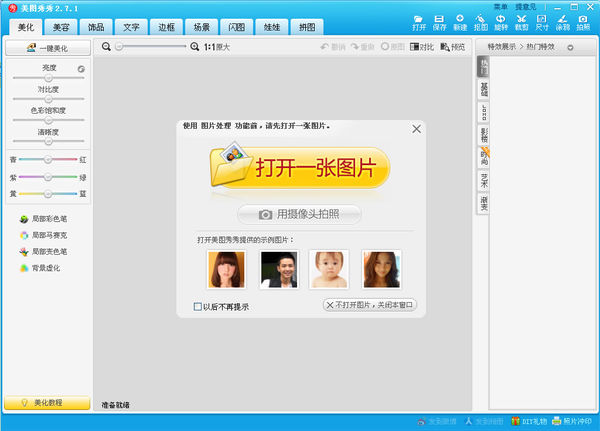Select the 旋转 (Rotate) tool icon
Image resolution: width=600 pixels, height=431 pixels.
click(502, 22)
